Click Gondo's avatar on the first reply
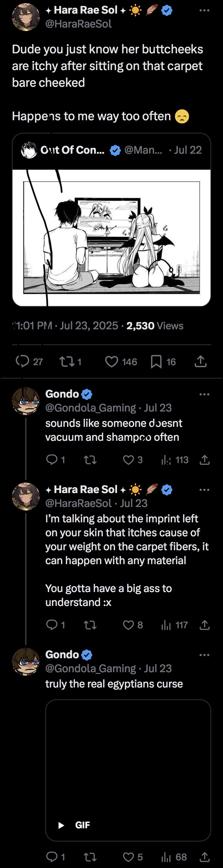This screenshot has height=868, width=223. (26, 401)
